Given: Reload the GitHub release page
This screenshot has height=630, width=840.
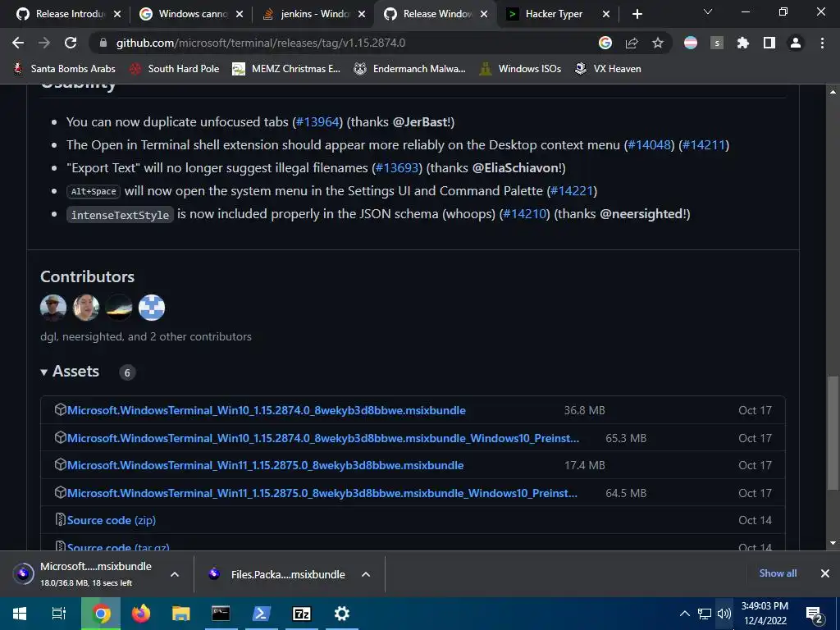Looking at the screenshot, I should coord(71,43).
